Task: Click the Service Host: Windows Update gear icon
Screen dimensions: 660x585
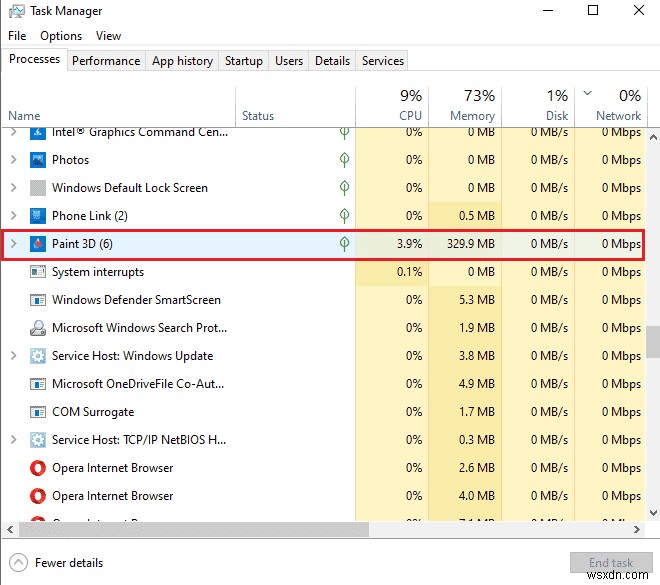Action: 38,356
